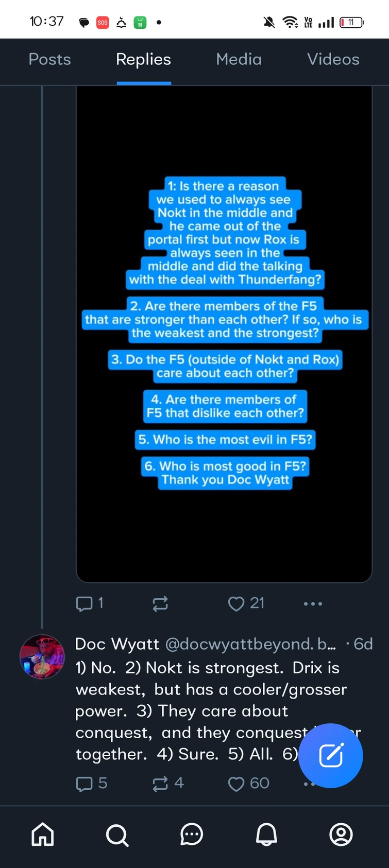Retweet Doc Wyatt's reply with 4 reposts
The width and height of the screenshot is (389, 868).
(x=161, y=783)
